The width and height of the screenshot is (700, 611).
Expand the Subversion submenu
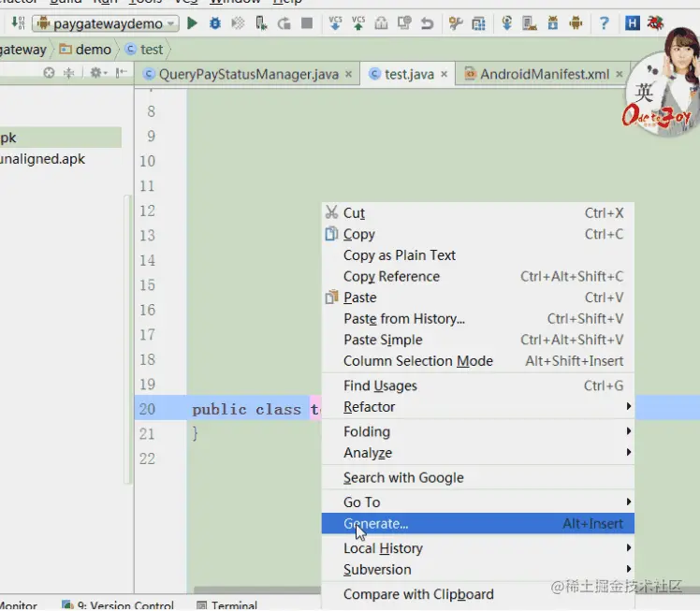point(477,570)
